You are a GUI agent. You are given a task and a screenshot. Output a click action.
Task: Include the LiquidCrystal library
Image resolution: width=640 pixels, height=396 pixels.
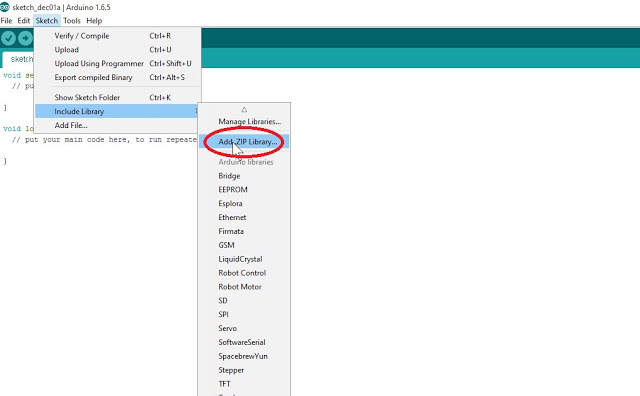[x=244, y=259]
